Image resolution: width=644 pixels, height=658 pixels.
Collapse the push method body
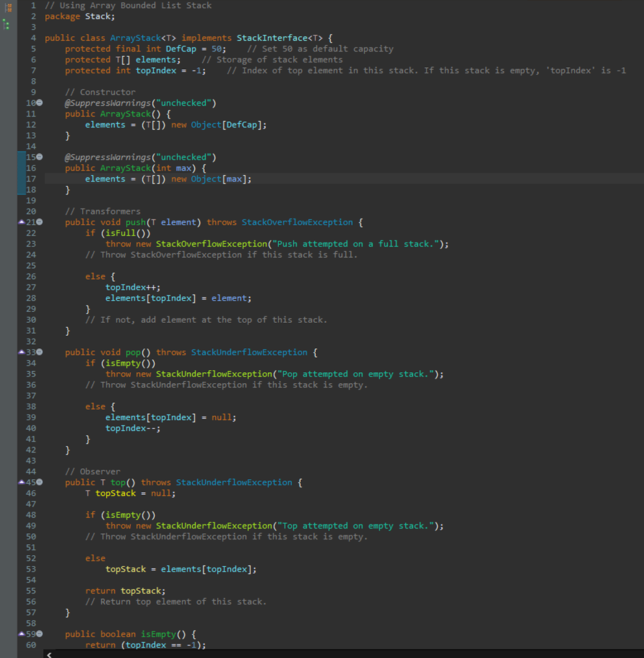pos(39,222)
